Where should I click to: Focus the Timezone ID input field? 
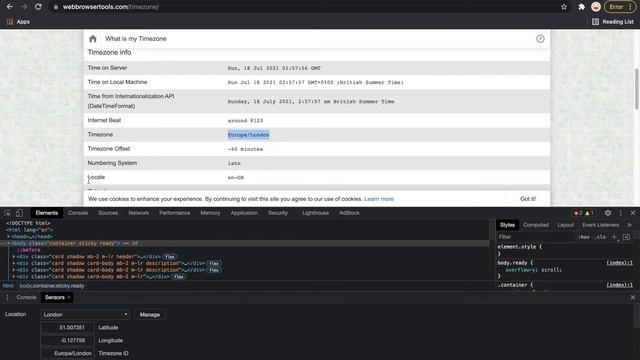tap(67, 353)
